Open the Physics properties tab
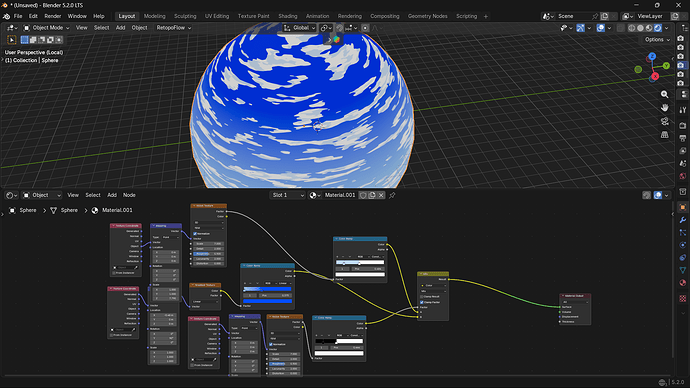This screenshot has height=388, width=690. point(683,245)
